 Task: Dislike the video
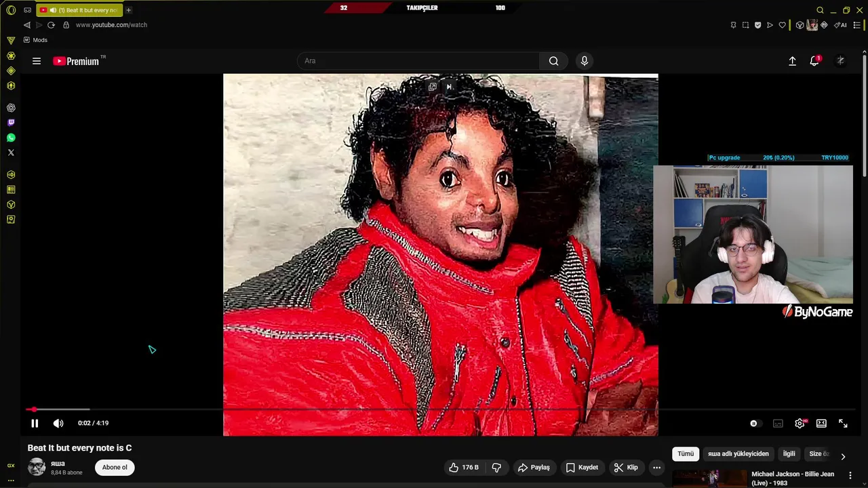coord(496,468)
